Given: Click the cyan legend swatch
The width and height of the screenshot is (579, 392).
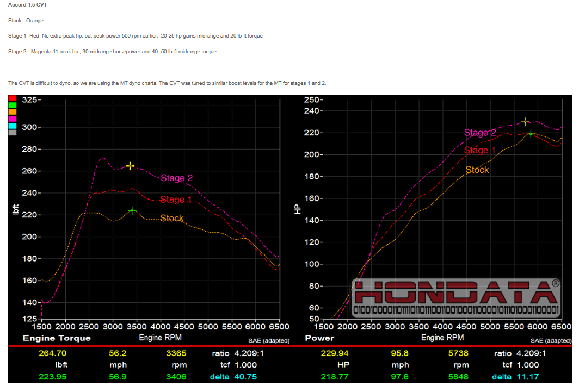Looking at the screenshot, I should click(x=13, y=126).
